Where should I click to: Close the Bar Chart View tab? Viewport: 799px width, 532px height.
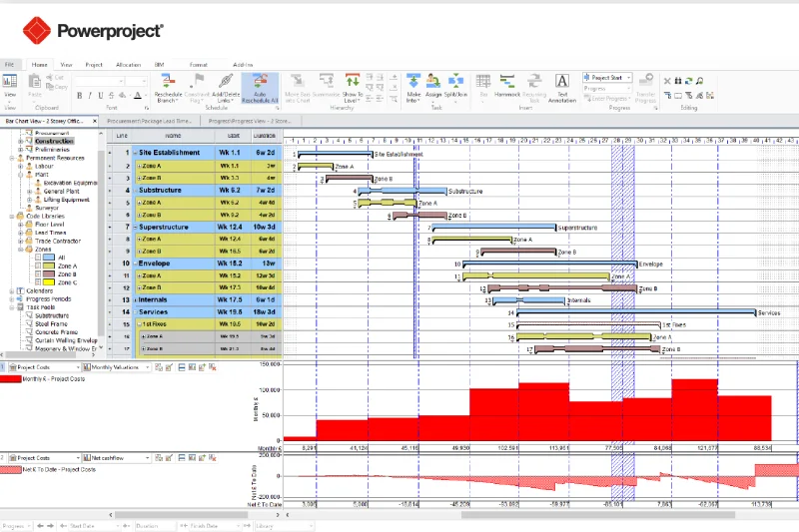click(94, 121)
